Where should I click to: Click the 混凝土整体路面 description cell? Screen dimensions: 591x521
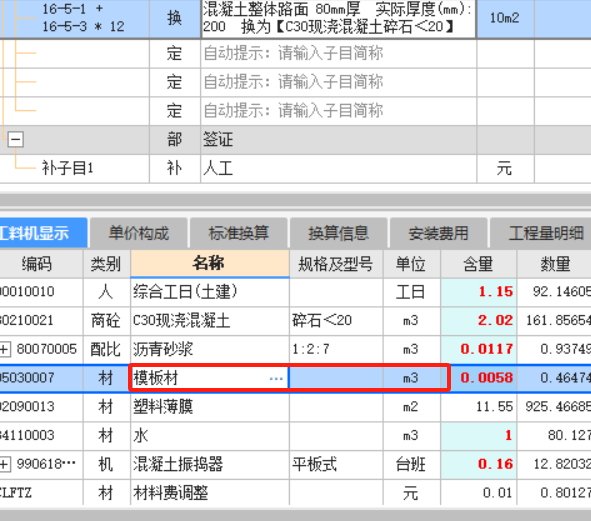(x=338, y=18)
